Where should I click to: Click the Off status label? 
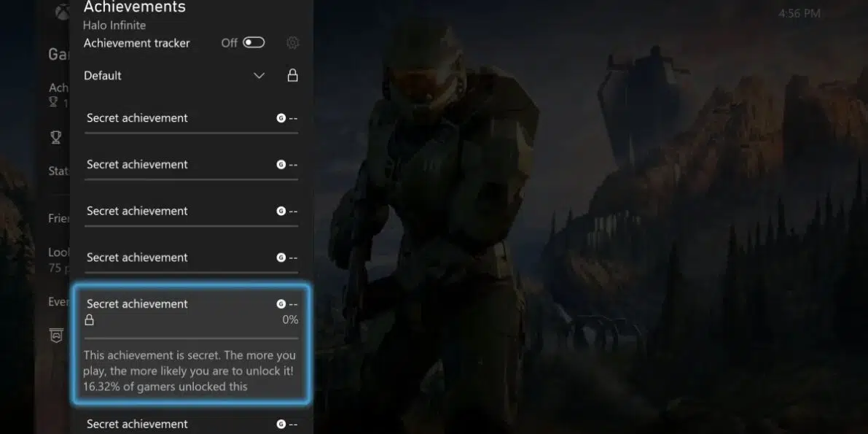point(229,43)
